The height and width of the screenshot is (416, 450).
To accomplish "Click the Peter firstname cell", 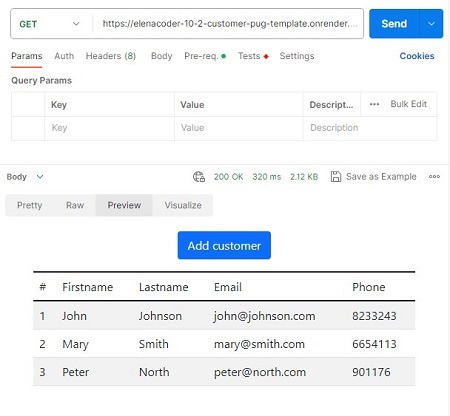I will click(76, 372).
